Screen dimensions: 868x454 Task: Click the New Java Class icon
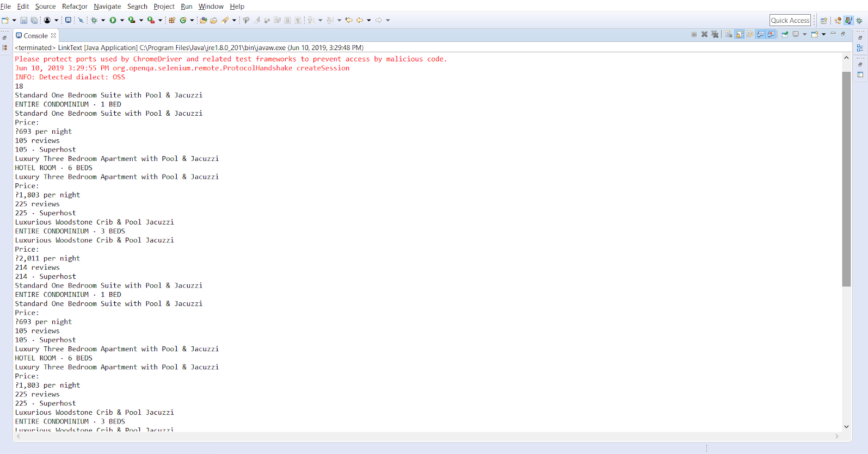coord(183,20)
